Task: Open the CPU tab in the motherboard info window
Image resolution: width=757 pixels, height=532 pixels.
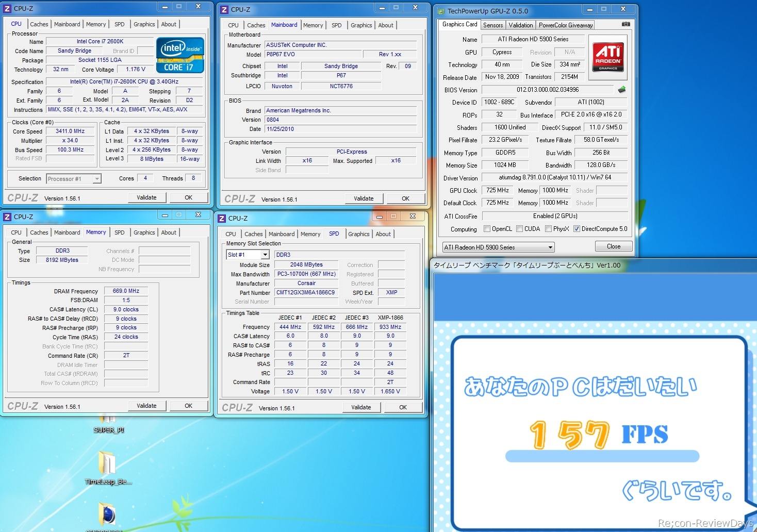Action: click(233, 25)
